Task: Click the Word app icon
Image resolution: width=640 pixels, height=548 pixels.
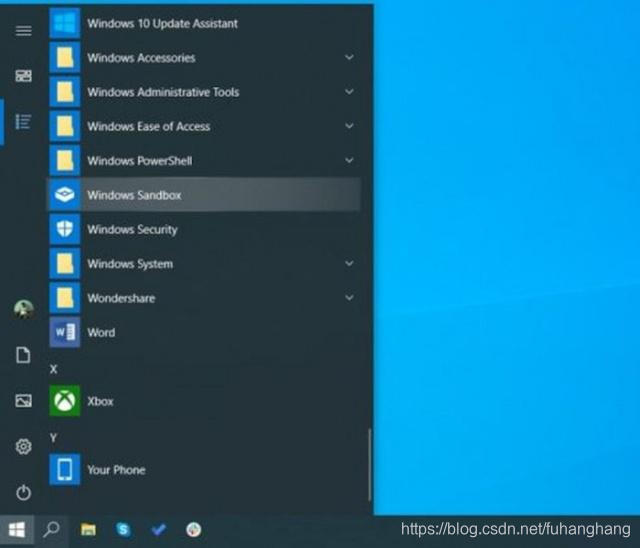Action: click(x=65, y=332)
